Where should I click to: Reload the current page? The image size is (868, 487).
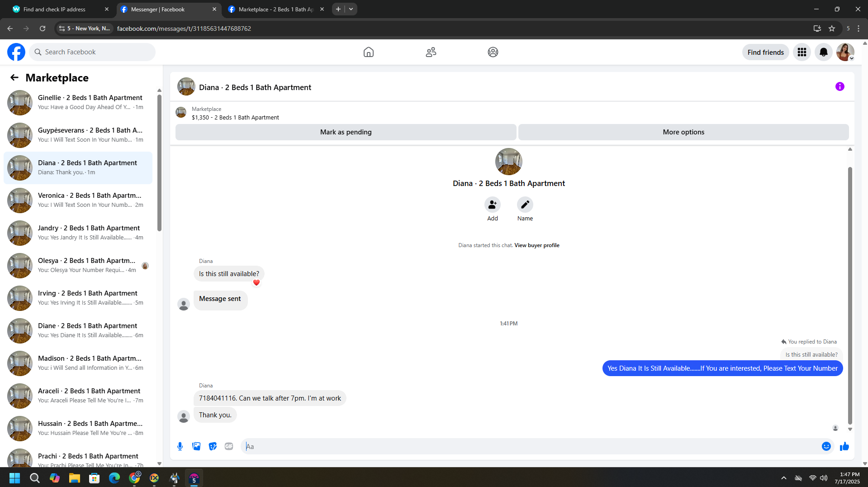coord(43,29)
